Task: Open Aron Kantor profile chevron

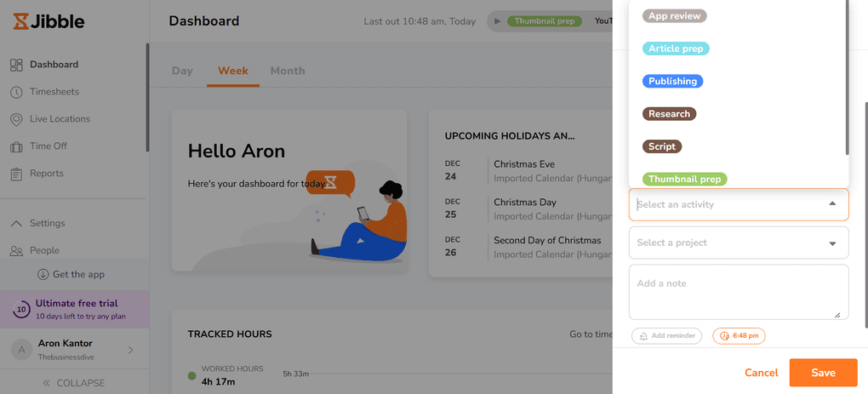Action: pos(131,350)
